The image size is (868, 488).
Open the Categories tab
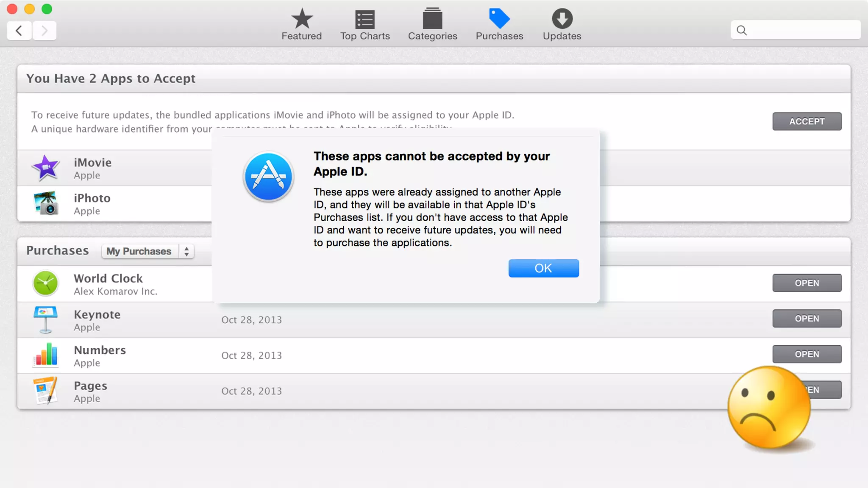tap(432, 25)
